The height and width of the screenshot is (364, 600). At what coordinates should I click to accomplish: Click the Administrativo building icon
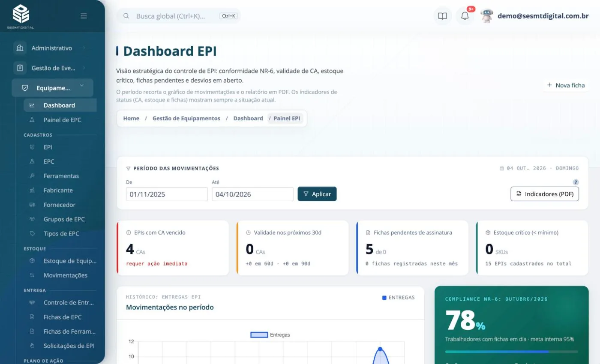coord(20,48)
